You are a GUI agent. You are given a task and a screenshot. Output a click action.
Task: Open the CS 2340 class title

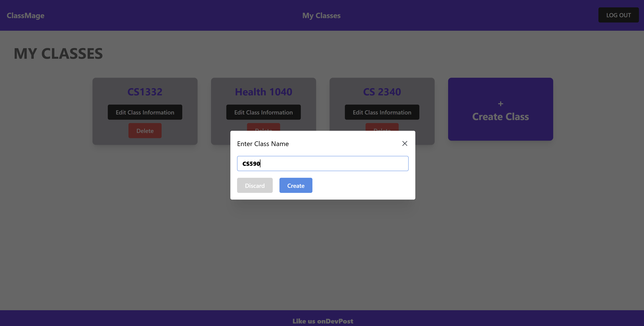pos(382,92)
